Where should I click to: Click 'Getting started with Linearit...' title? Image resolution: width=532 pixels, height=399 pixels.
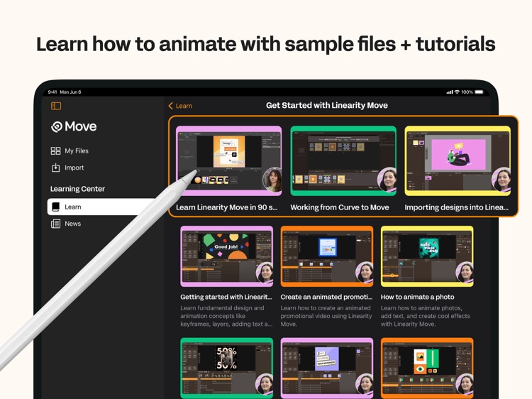coord(226,297)
